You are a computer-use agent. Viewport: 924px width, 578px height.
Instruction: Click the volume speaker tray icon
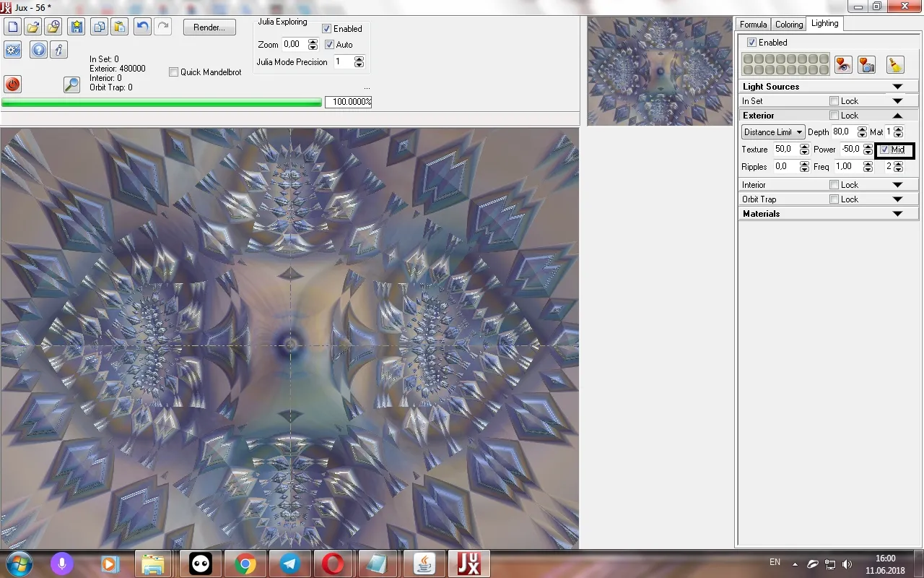(847, 564)
